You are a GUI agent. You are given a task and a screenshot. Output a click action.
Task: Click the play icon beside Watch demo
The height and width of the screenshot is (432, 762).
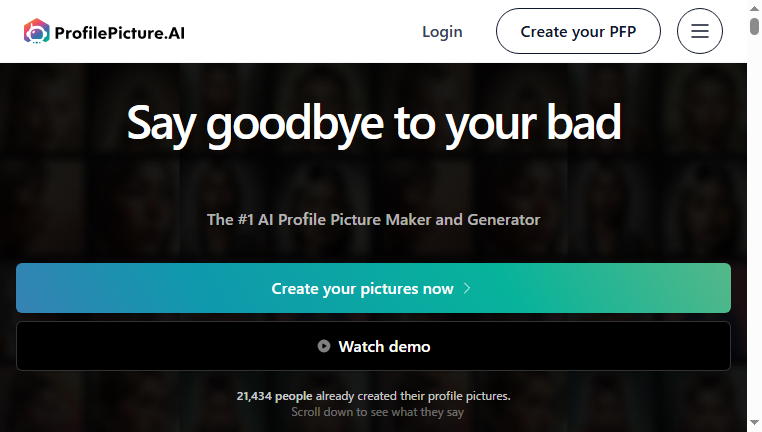324,346
